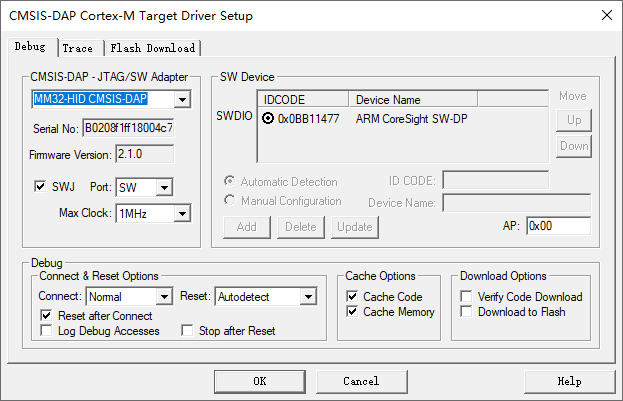Toggle the Cache Memory checkbox
Screen dimensions: 623x401
tap(352, 312)
